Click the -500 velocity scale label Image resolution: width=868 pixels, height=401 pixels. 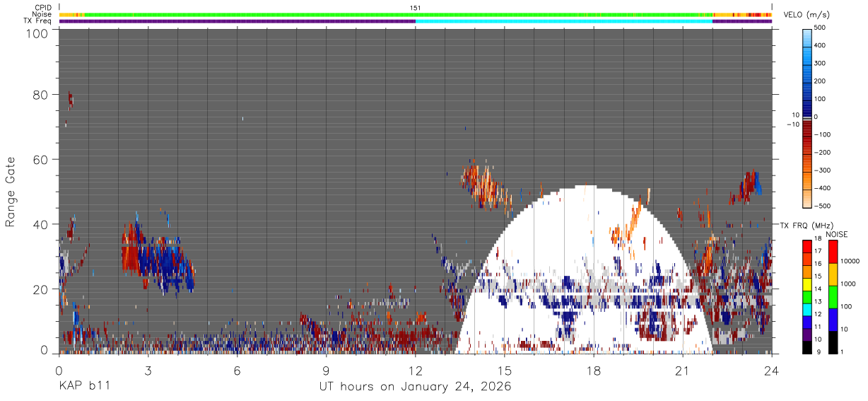(x=821, y=206)
